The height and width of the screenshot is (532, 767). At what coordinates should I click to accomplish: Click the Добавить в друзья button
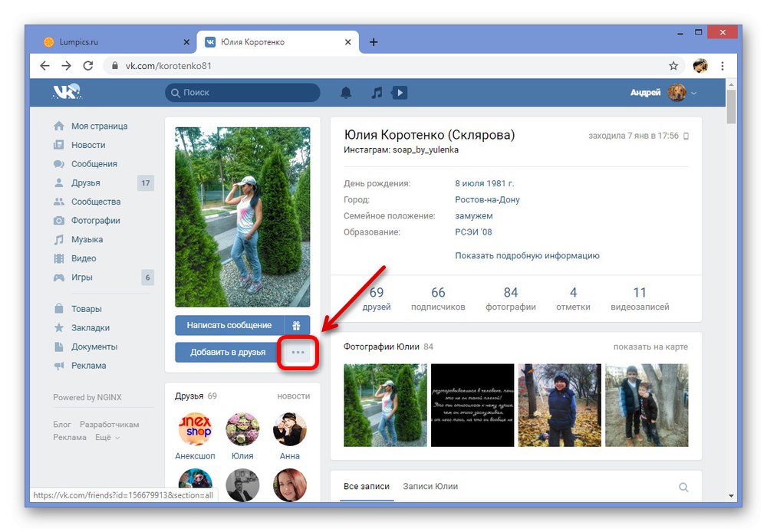coord(228,352)
